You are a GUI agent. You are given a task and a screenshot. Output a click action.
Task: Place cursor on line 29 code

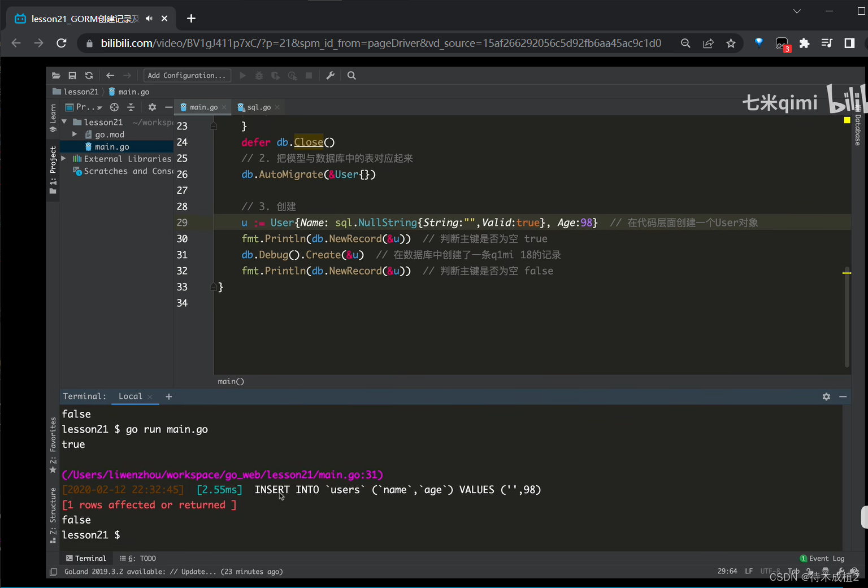(x=419, y=223)
